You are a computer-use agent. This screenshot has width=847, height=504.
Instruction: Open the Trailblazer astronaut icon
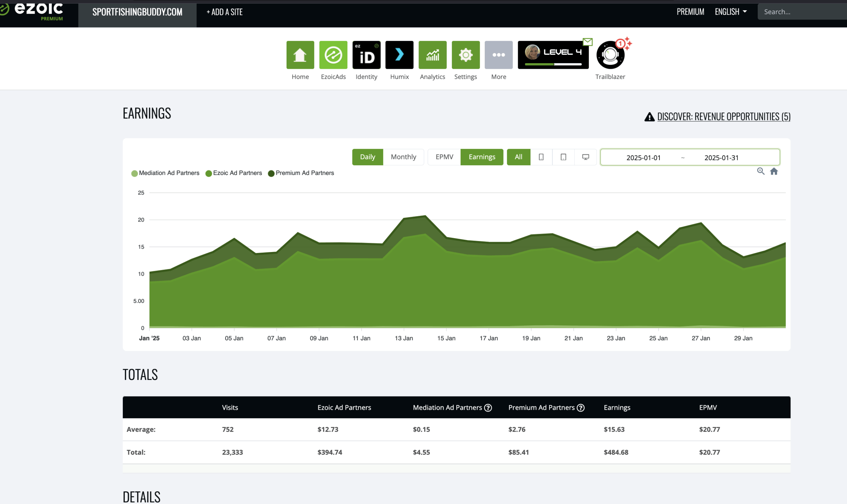click(610, 55)
